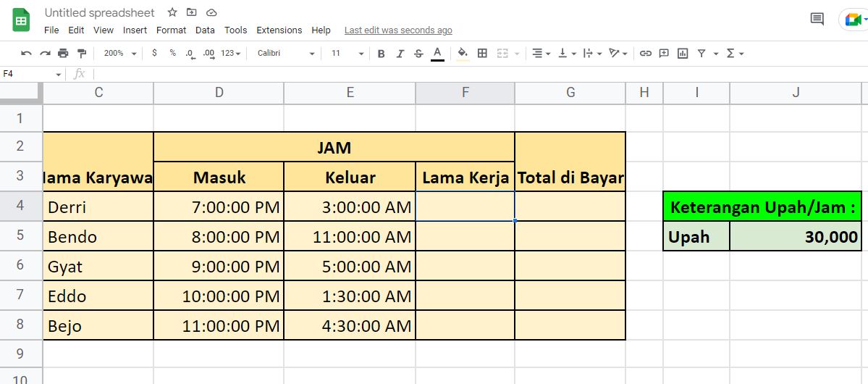868x384 pixels.
Task: Click cloud document status icon
Action: tap(211, 12)
